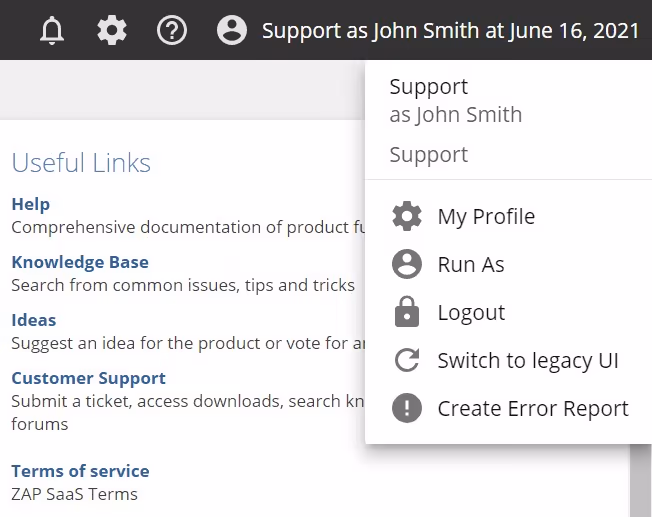
Task: Click the padlock icon beside Logout
Action: point(407,313)
